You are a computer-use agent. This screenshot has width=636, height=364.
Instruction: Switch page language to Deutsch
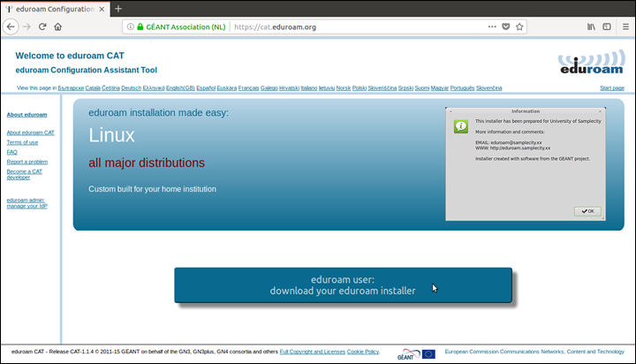[131, 88]
